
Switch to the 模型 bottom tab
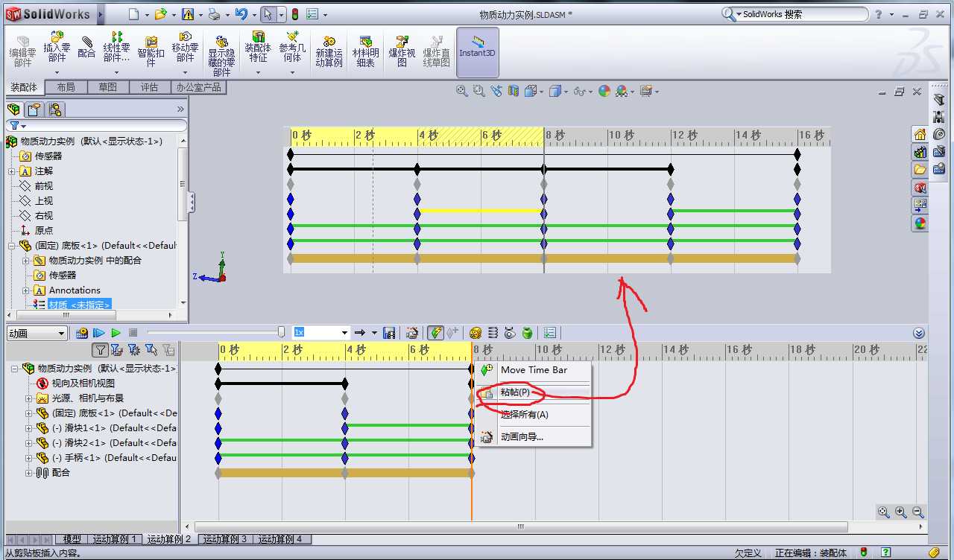[72, 539]
